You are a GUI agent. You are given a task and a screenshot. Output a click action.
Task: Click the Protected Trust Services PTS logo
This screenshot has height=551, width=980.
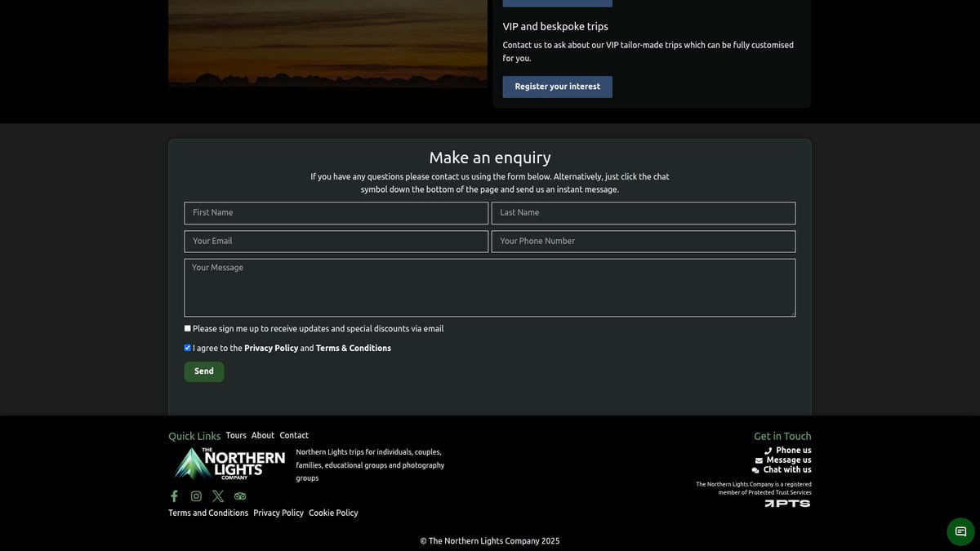point(787,504)
